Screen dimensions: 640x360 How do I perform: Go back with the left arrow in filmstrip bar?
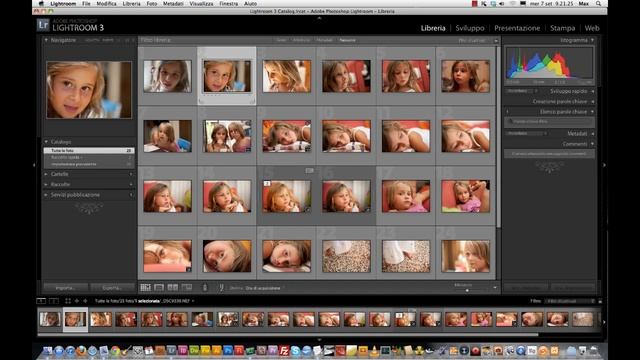click(x=77, y=301)
